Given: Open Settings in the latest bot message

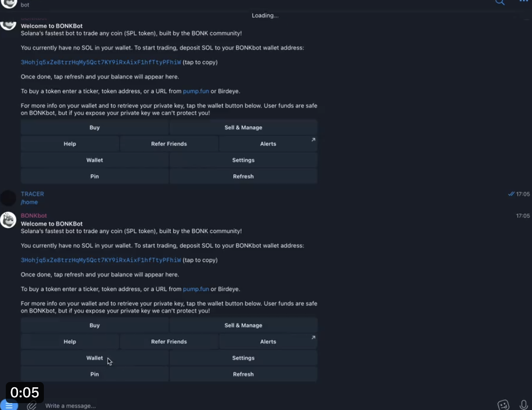Looking at the screenshot, I should click(x=243, y=358).
